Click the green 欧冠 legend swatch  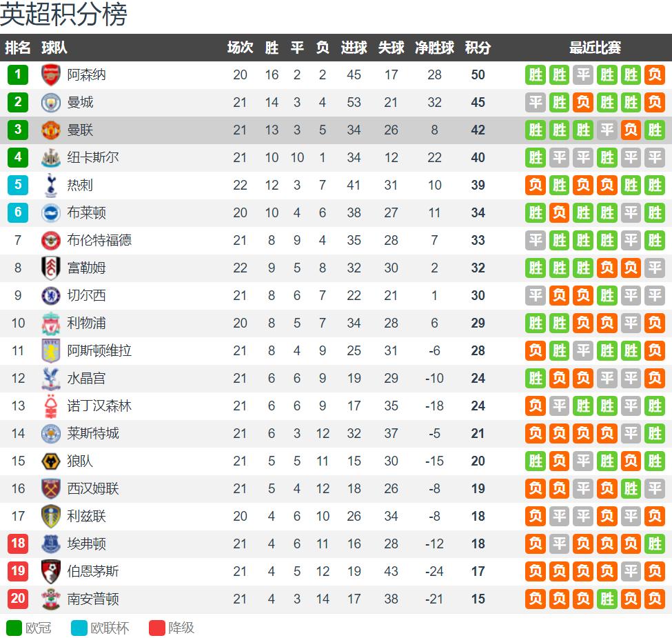pos(14,628)
